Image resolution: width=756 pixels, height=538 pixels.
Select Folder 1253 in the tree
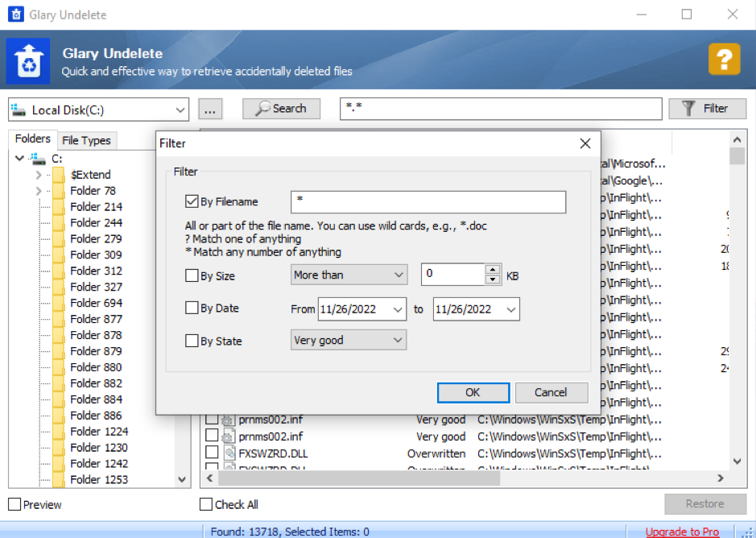pyautogui.click(x=99, y=479)
